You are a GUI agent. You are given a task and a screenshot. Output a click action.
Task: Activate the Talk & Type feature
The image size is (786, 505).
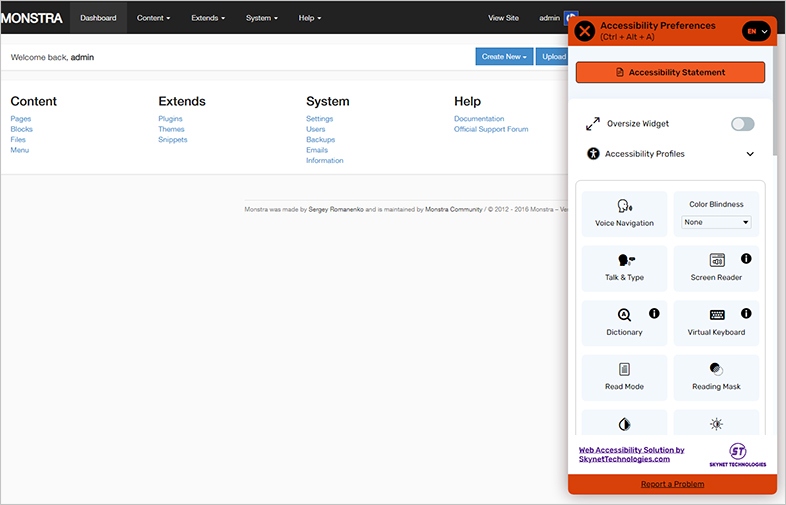[x=624, y=268]
